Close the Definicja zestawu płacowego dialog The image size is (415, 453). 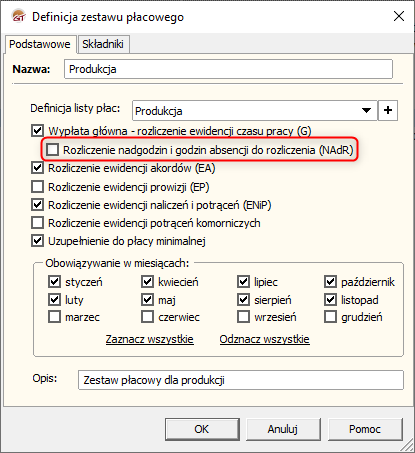[x=399, y=16]
